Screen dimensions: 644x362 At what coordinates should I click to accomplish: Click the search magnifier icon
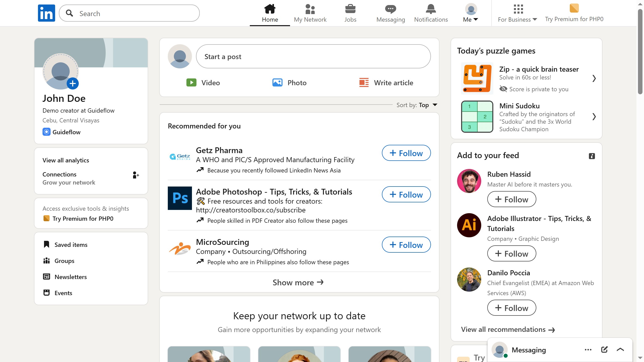tap(69, 13)
